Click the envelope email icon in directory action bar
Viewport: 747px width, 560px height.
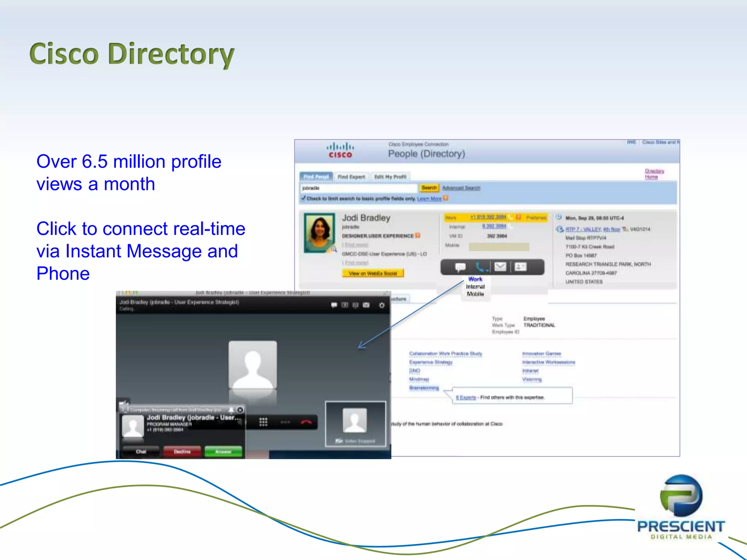click(x=500, y=267)
